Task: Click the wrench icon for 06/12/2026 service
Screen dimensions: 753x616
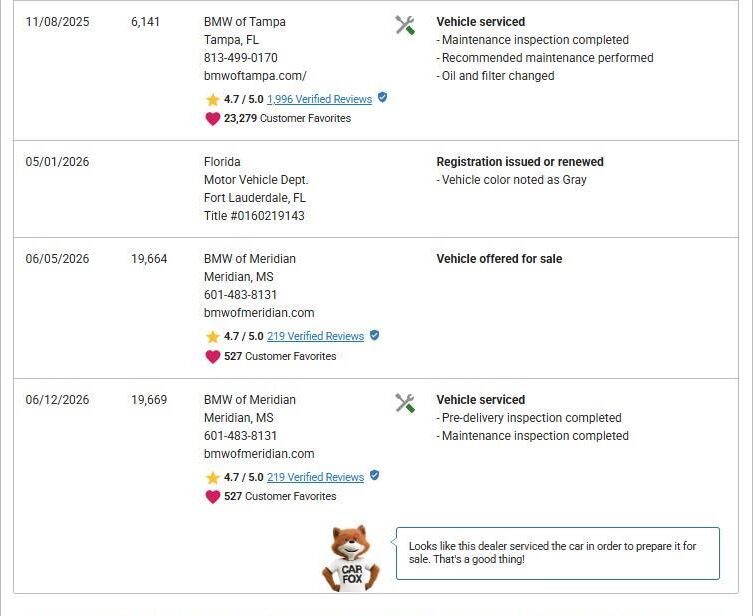Action: 405,403
